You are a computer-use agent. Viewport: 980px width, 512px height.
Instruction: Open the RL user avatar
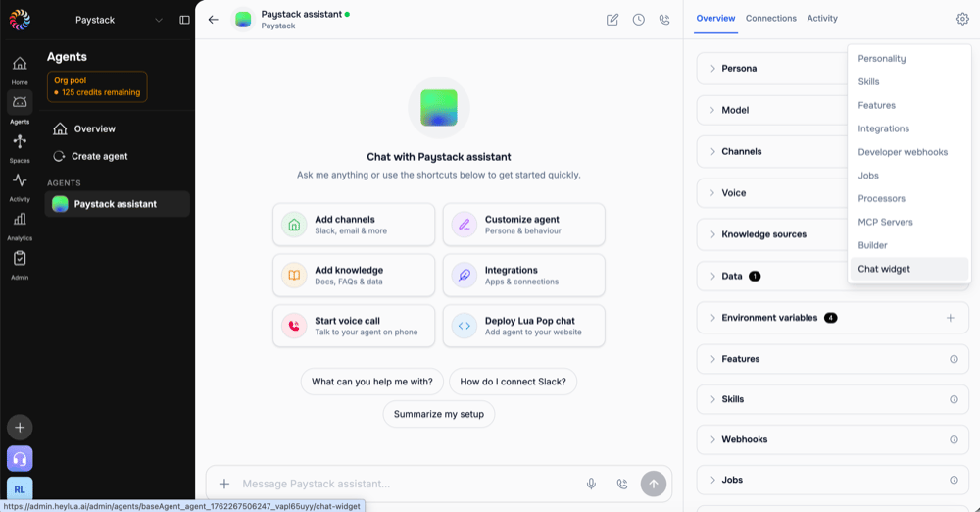20,488
